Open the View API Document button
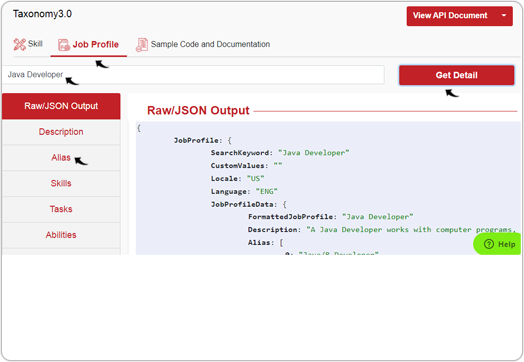This screenshot has height=362, width=524. (x=460, y=16)
